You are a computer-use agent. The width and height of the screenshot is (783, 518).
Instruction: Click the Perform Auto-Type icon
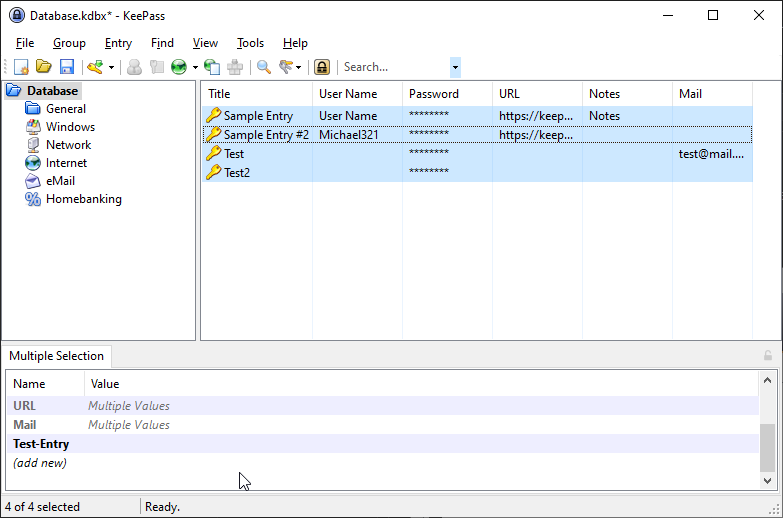pos(235,67)
